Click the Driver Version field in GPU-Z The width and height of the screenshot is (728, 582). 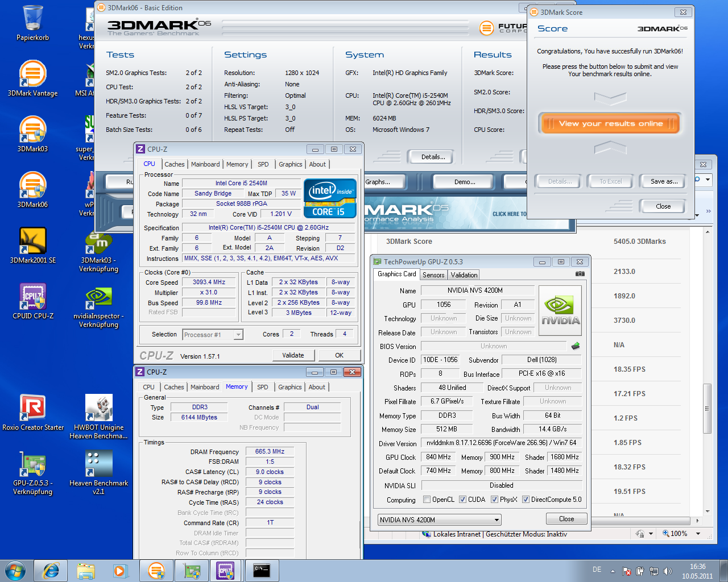tap(501, 443)
